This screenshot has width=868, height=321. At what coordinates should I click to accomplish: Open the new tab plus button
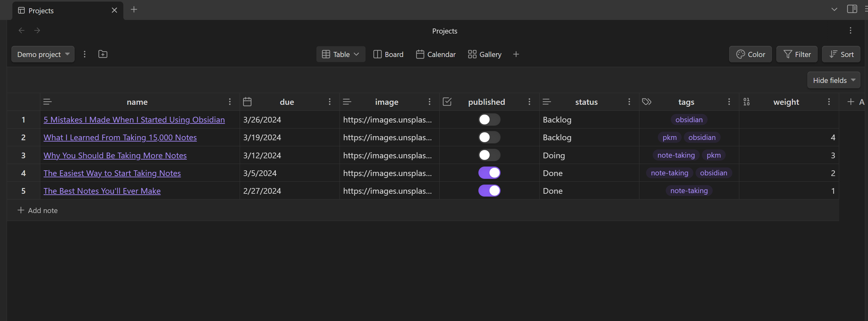pyautogui.click(x=134, y=10)
